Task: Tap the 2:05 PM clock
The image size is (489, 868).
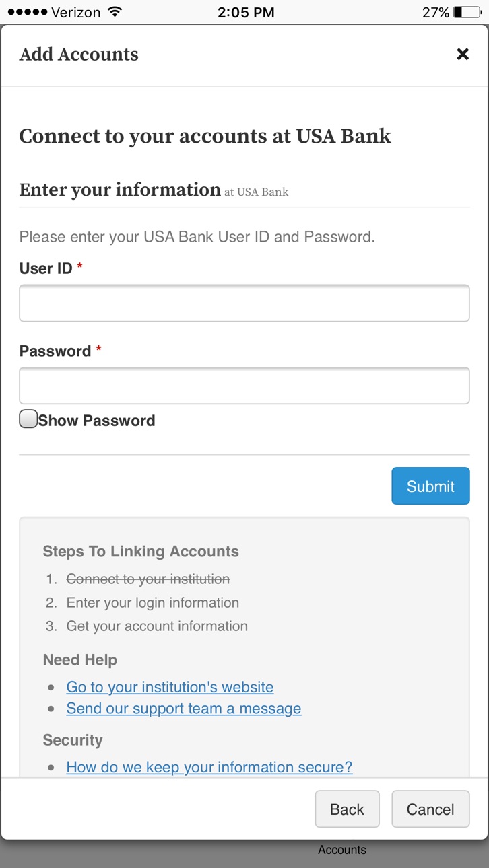Action: (244, 12)
